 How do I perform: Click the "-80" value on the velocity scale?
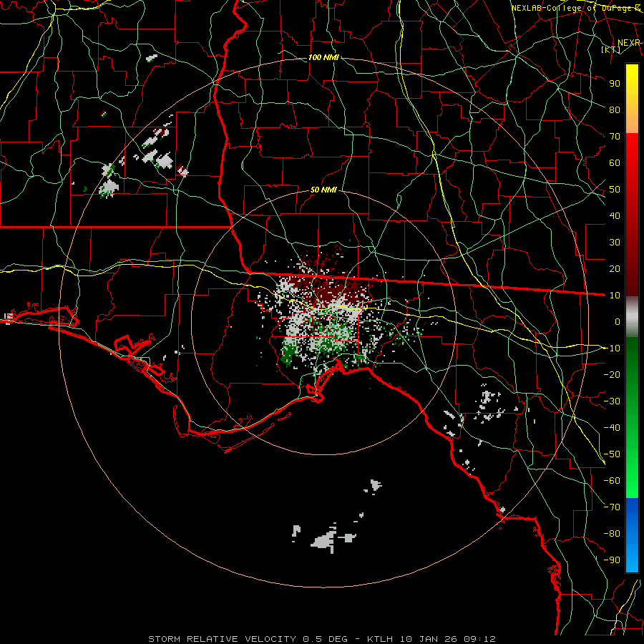pyautogui.click(x=612, y=534)
